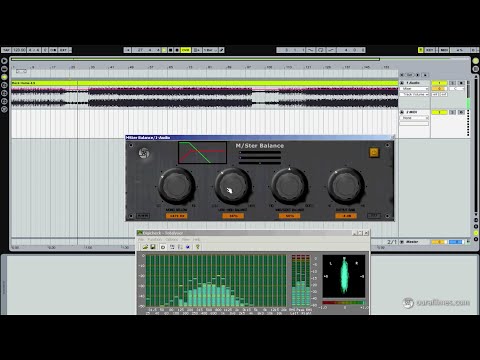This screenshot has height=360, width=480.
Task: Toggle the Punch-In switch
Action: pos(311,50)
